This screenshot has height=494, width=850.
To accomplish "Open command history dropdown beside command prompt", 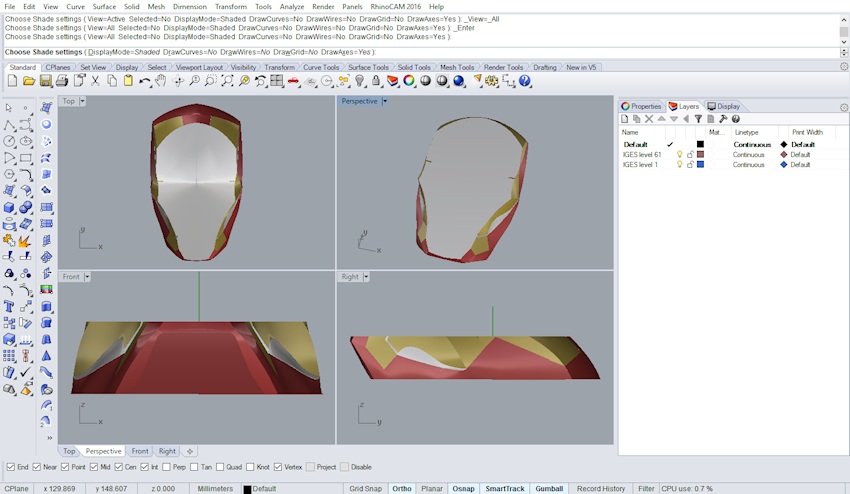I will 843,53.
